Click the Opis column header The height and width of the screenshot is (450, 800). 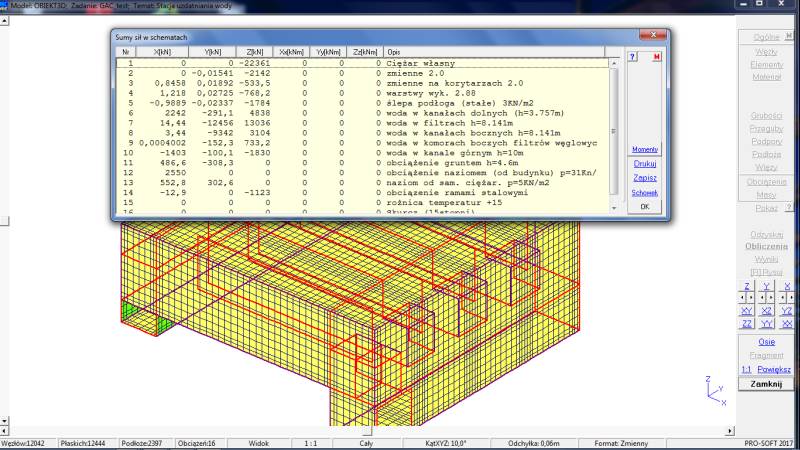point(495,52)
